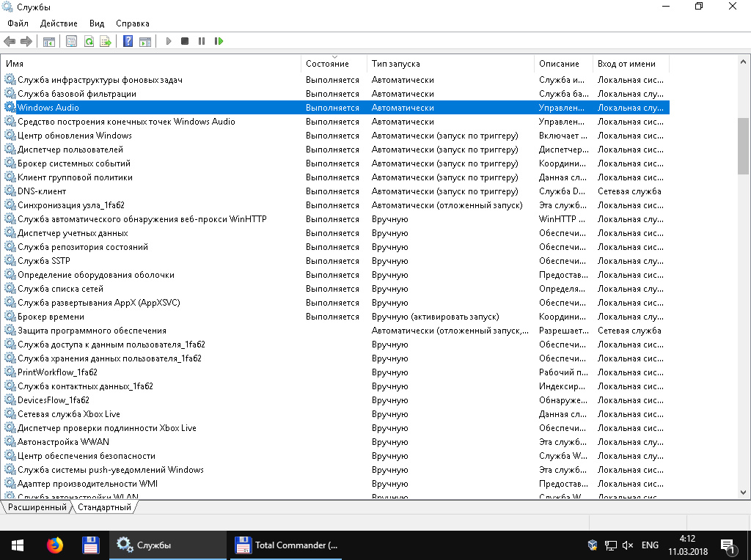Launch Firefox from the taskbar
Image resolution: width=751 pixels, height=560 pixels.
point(54,545)
